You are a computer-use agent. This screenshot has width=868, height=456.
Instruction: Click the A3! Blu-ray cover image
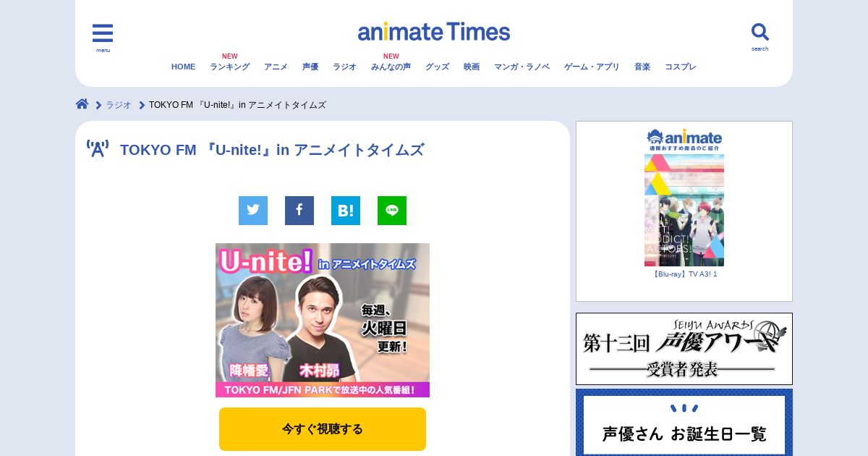pos(684,210)
